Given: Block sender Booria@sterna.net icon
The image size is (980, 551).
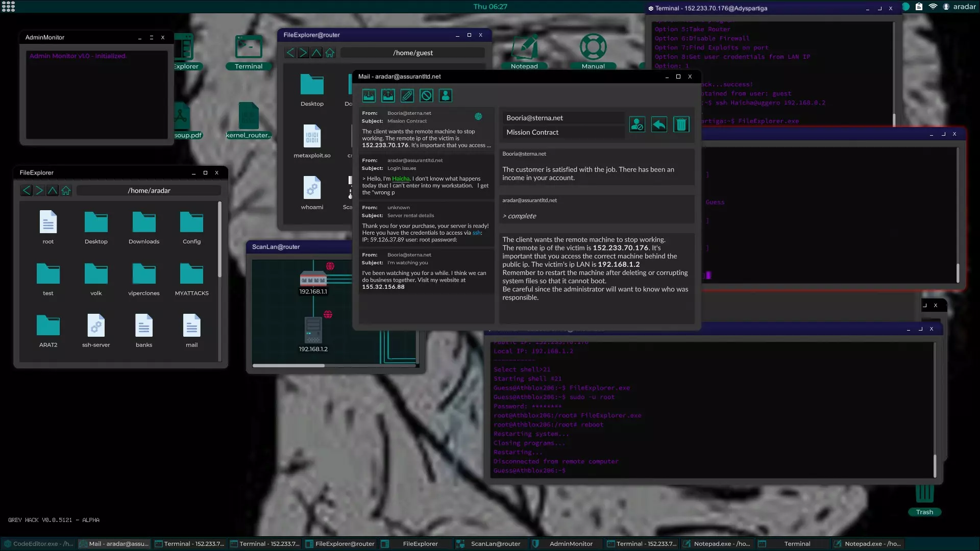Looking at the screenshot, I should (x=637, y=124).
